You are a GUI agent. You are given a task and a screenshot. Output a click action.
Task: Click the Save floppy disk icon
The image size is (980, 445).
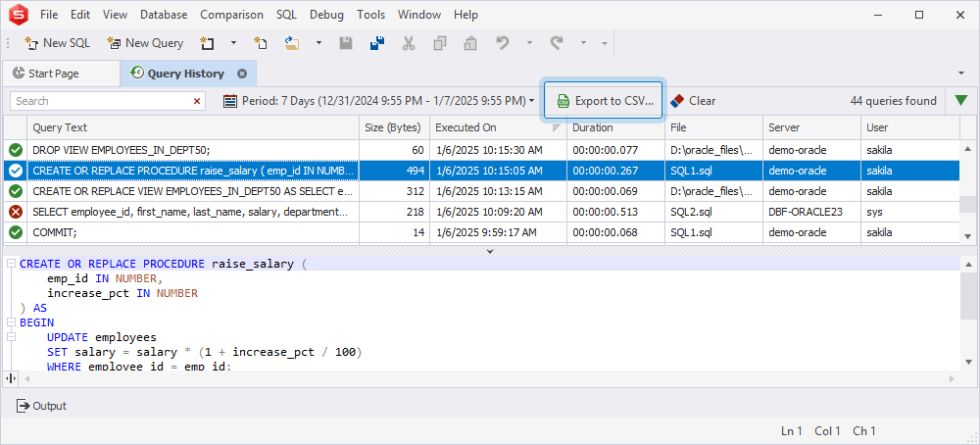click(346, 43)
